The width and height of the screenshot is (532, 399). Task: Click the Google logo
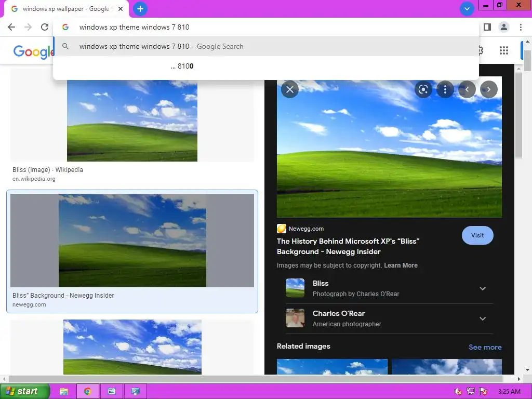coord(33,51)
